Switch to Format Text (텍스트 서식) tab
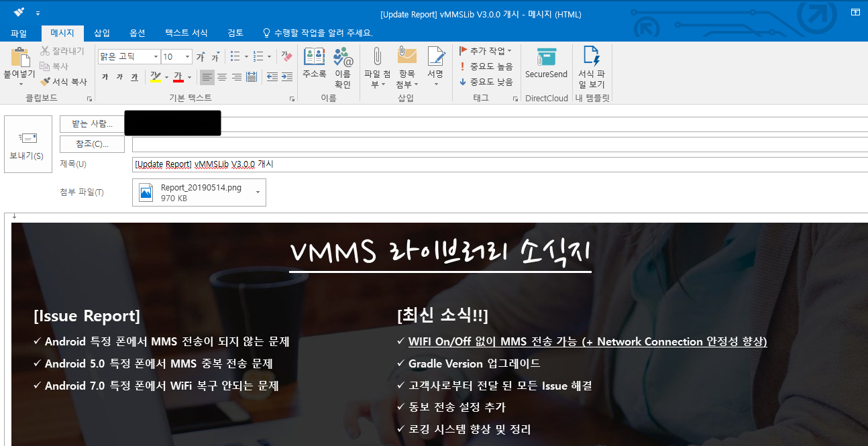 186,33
